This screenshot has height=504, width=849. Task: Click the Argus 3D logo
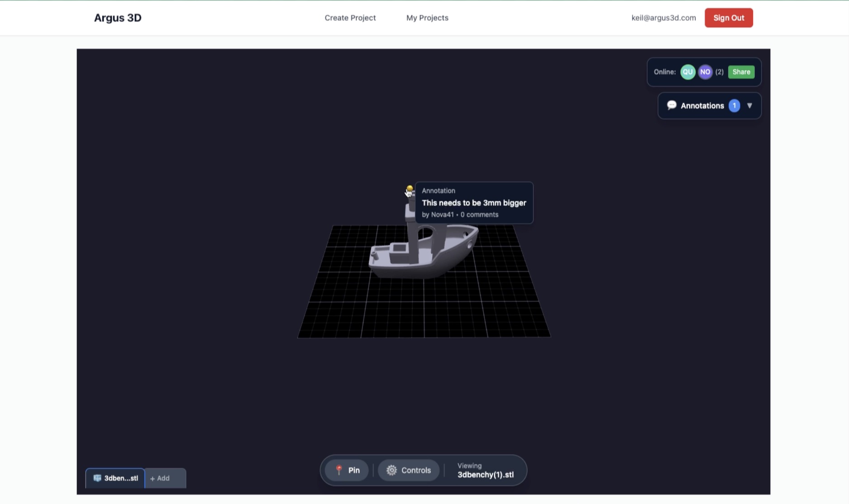pos(117,18)
